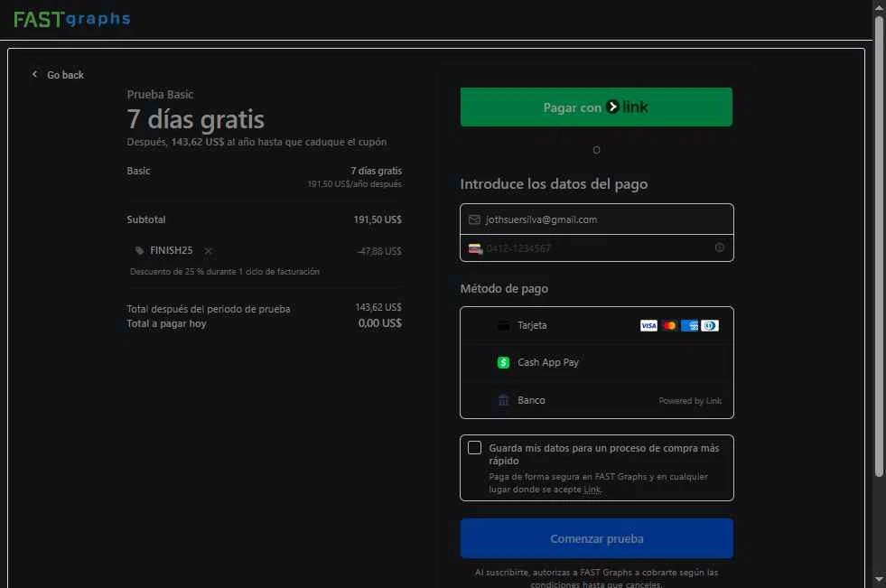This screenshot has height=588, width=886.
Task: Check Guarda mis datos checkbox
Action: coord(475,448)
